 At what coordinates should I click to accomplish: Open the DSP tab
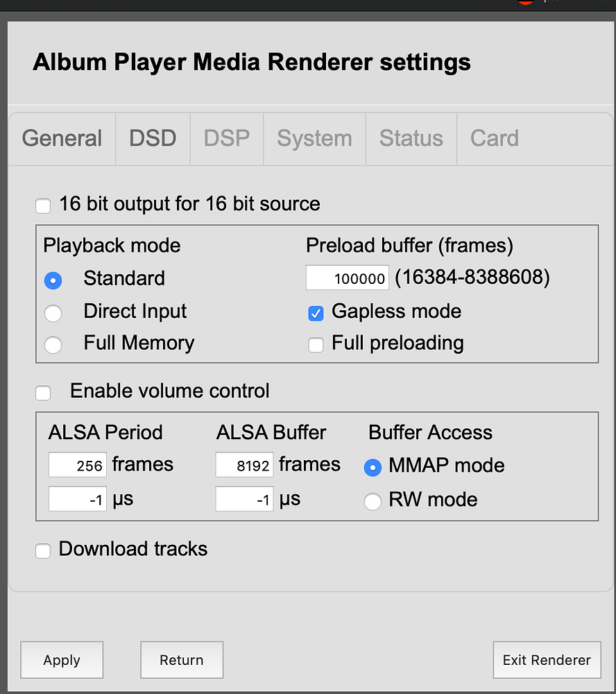click(x=226, y=138)
